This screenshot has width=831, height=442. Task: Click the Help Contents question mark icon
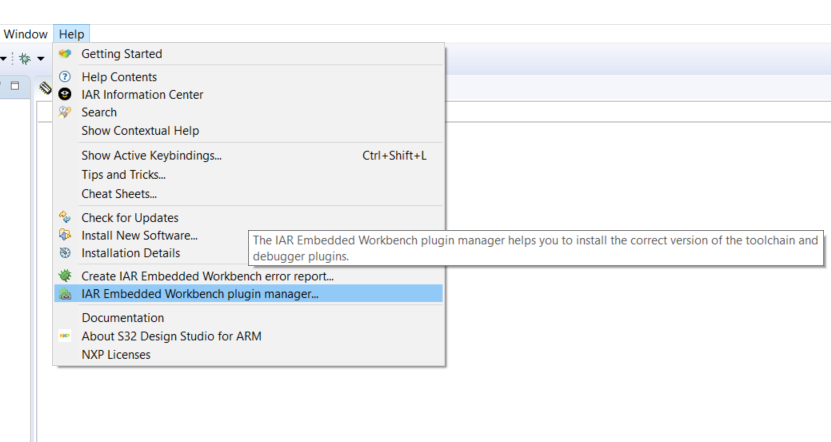point(65,77)
